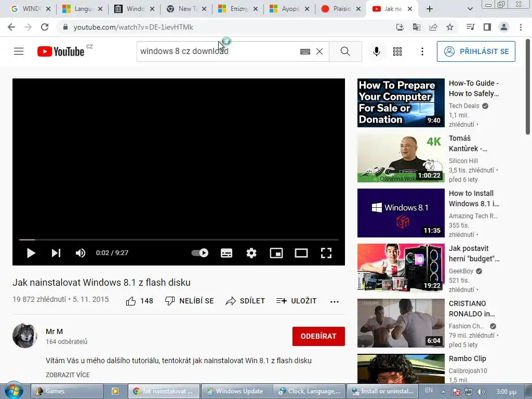Toggle the autoplay switch

(200, 253)
